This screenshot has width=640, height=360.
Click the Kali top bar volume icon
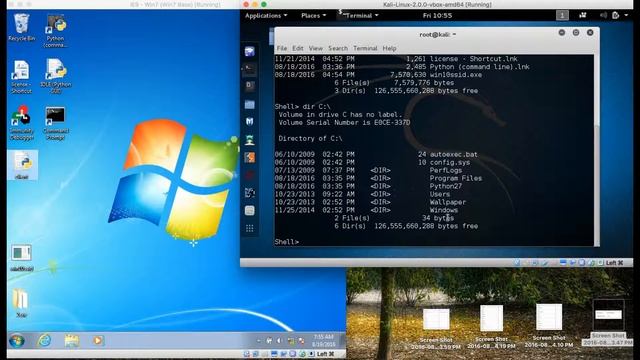(x=603, y=16)
